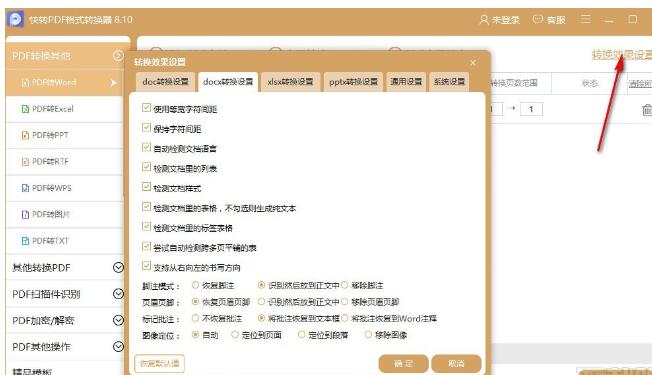Select 定位到页面 radio option
Screen dimensions: 652x375
(235, 335)
